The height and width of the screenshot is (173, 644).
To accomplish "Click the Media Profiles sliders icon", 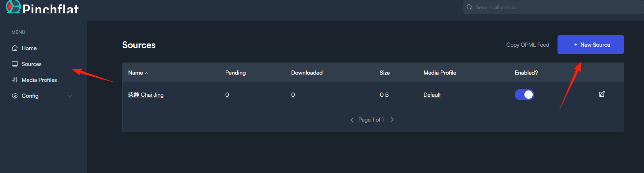I will (15, 80).
